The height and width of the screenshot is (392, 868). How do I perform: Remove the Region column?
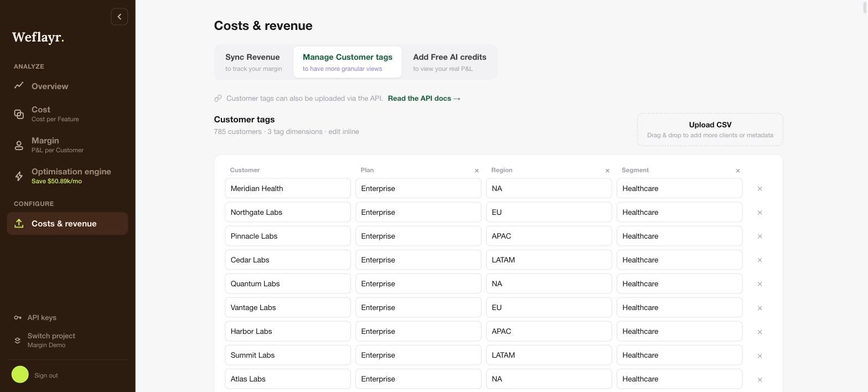pyautogui.click(x=607, y=171)
